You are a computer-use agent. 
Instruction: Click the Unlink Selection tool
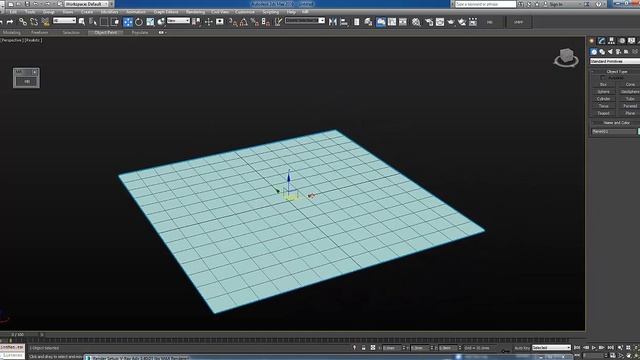tap(34, 22)
